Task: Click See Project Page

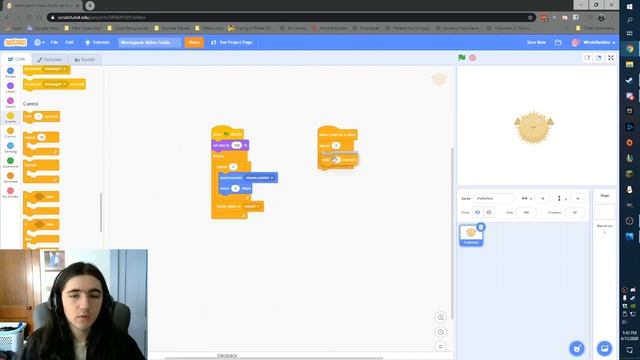Action: tap(231, 42)
